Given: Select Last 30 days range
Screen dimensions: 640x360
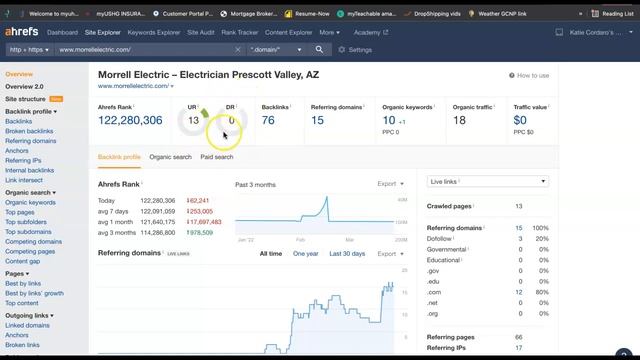Looking at the screenshot, I should tap(347, 253).
